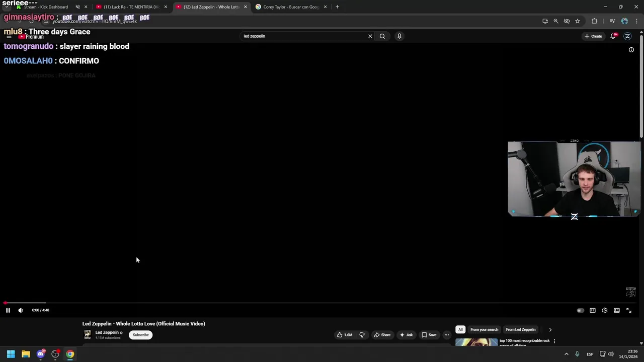
Task: Open tab search dropdown arrow
Action: click(x=7, y=7)
